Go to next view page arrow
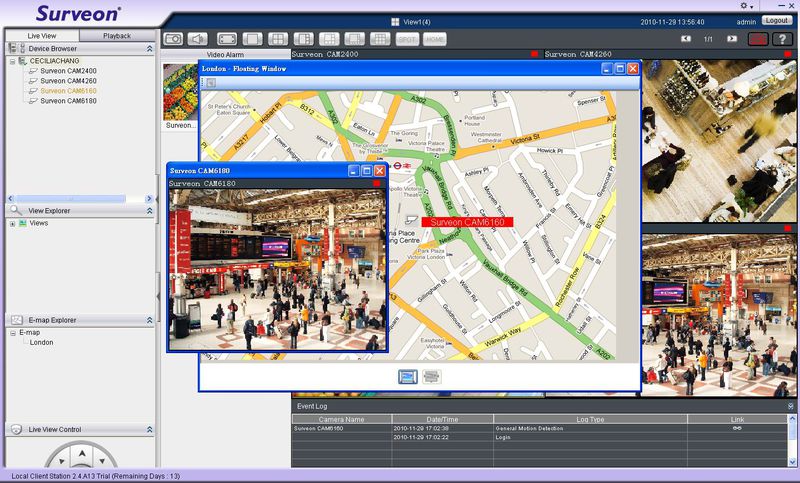This screenshot has height=483, width=800. (732, 39)
